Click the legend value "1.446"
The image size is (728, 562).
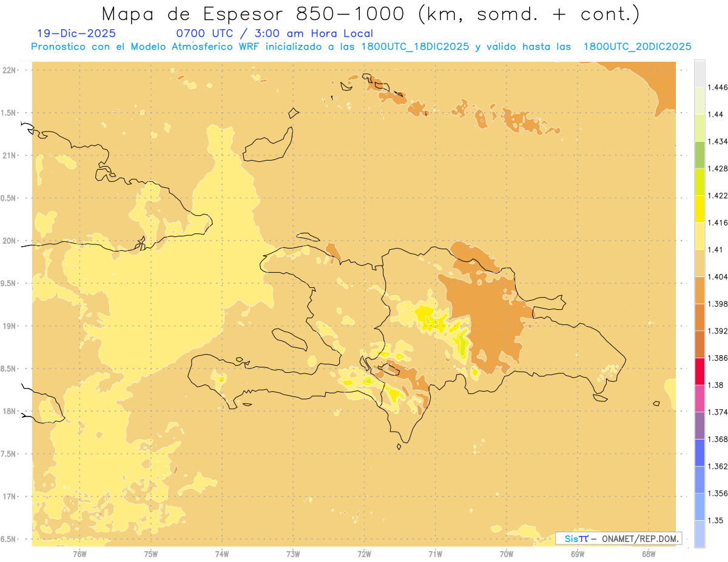coord(718,87)
